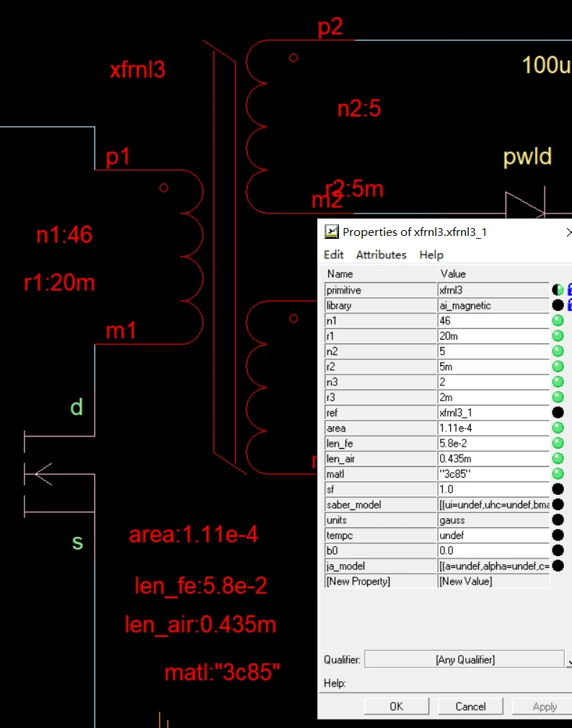The width and height of the screenshot is (572, 728).
Task: Click the lock icon beside library row
Action: [569, 305]
